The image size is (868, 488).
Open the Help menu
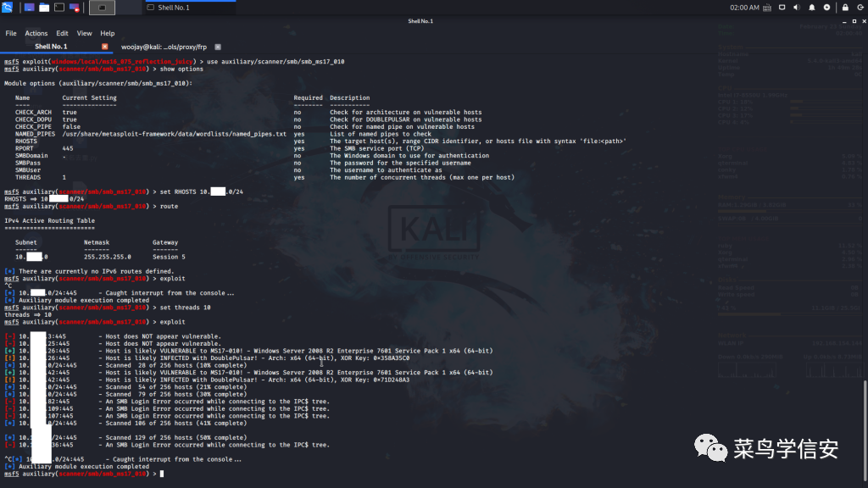pos(108,33)
